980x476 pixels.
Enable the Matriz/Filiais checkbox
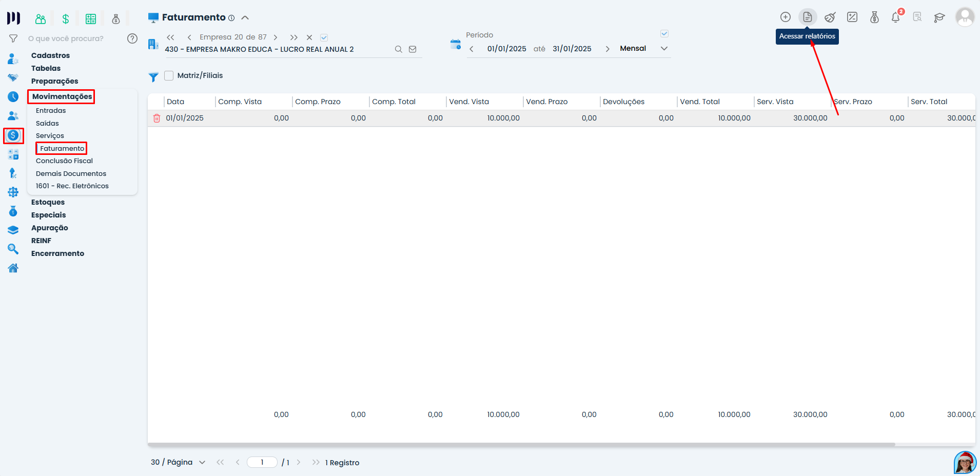click(169, 76)
